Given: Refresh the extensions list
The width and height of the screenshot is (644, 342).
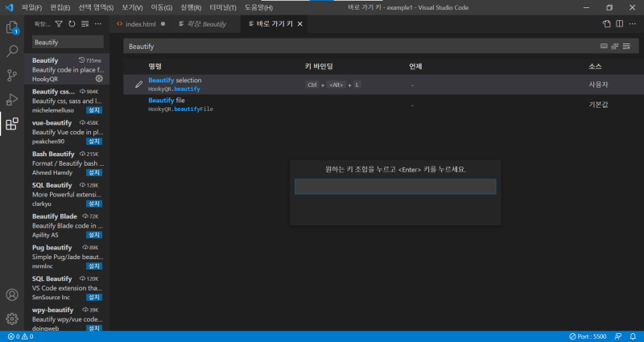Looking at the screenshot, I should (x=72, y=24).
